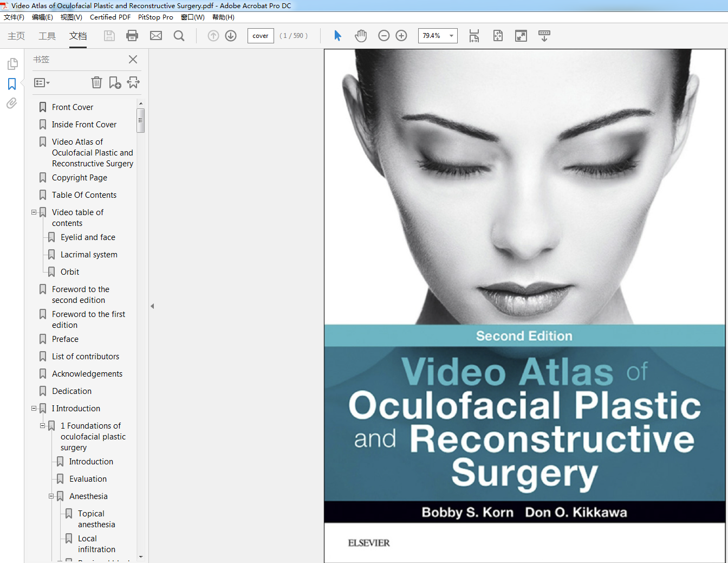Go to previous page arrow
This screenshot has height=563, width=728.
[213, 36]
